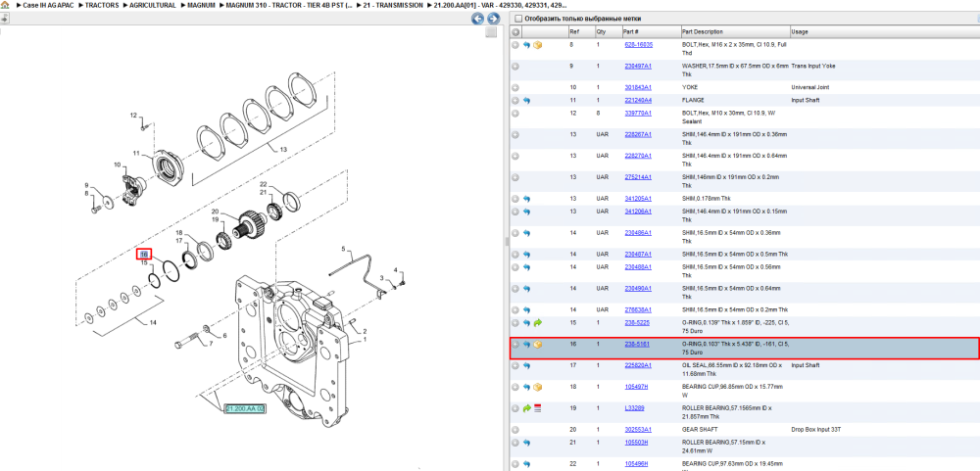Click blue arrow icon for shim 238486A1

[x=527, y=233]
